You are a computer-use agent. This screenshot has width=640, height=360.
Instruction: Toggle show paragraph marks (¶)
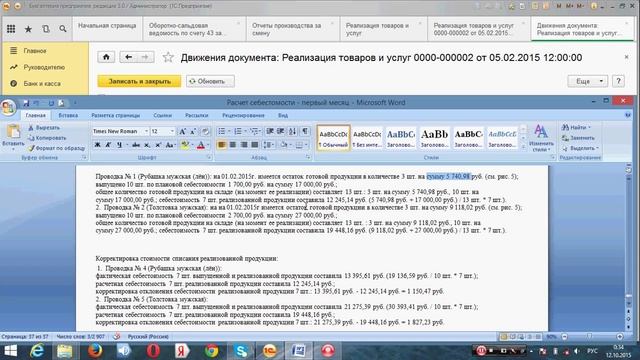coord(305,131)
